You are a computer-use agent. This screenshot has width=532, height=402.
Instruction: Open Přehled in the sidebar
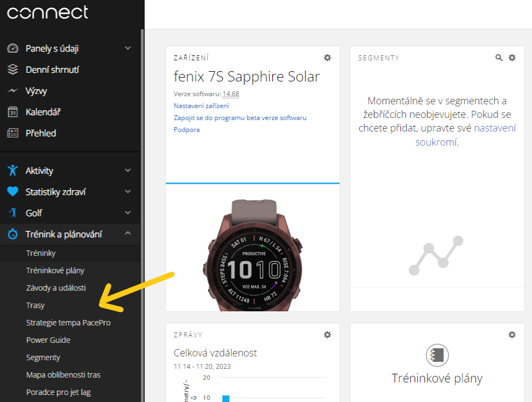coord(41,133)
